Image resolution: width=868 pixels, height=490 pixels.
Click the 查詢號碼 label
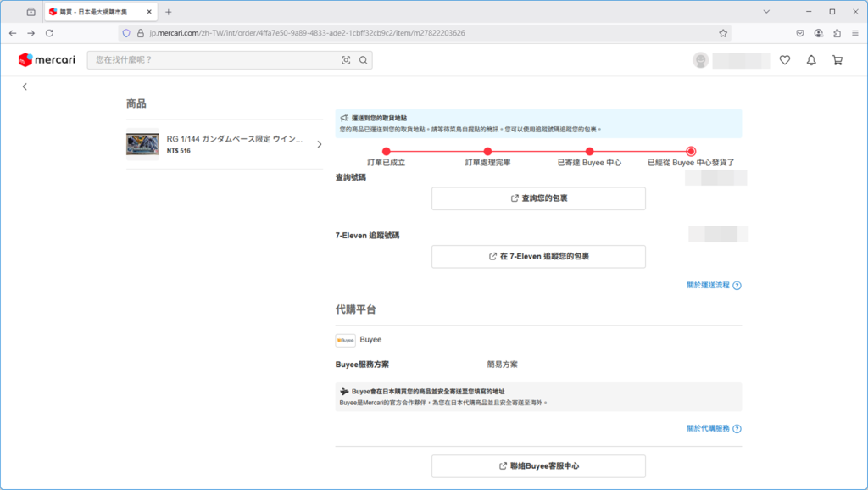click(350, 177)
